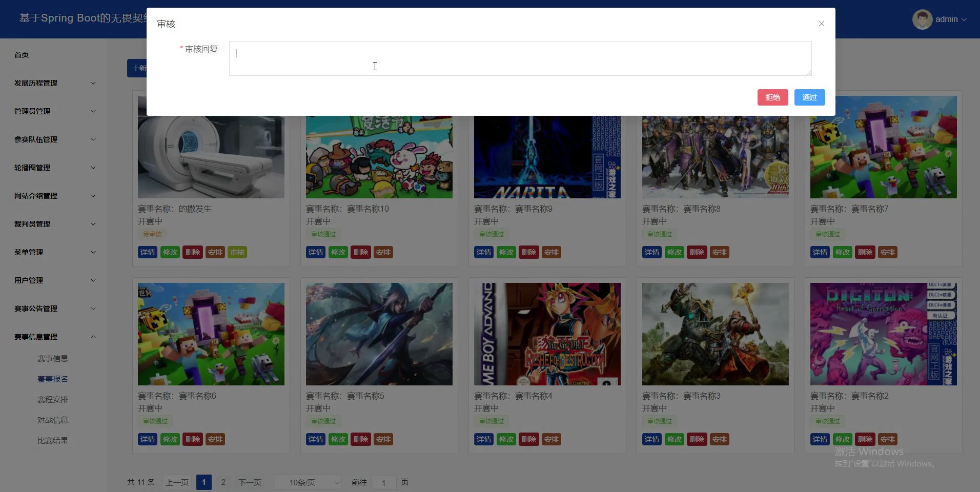
Task: View 详情 for 赛事名称10
Action: point(316,252)
